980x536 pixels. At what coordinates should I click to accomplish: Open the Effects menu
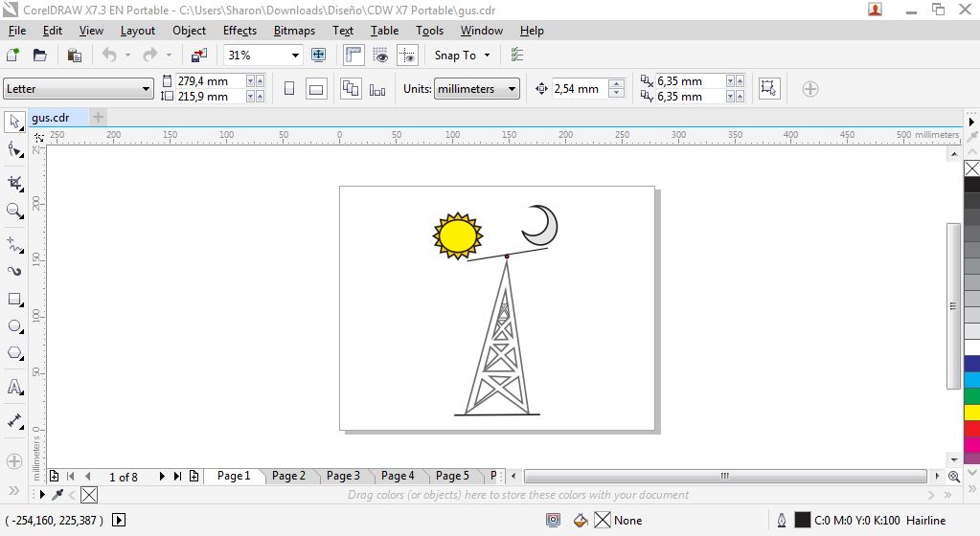pyautogui.click(x=240, y=30)
